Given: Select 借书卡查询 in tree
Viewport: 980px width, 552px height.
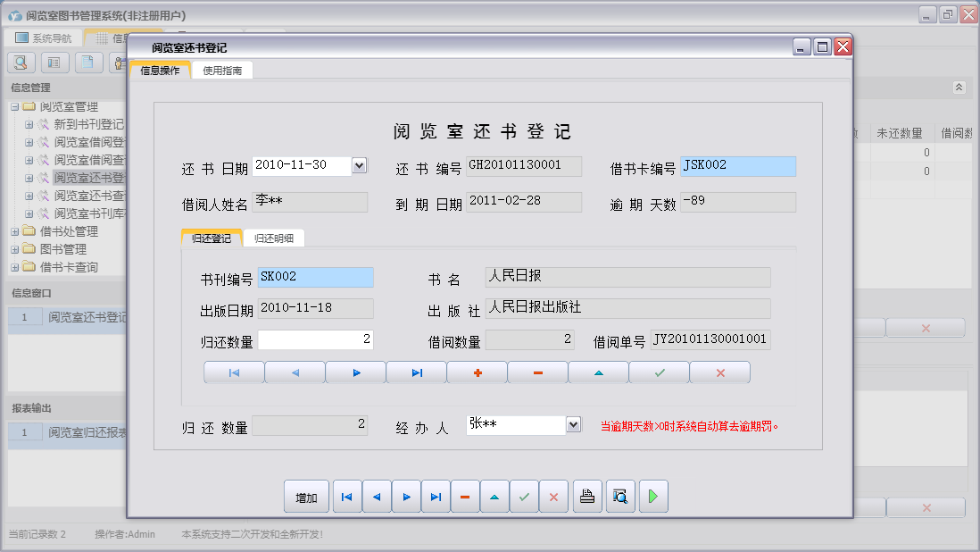Looking at the screenshot, I should [69, 268].
